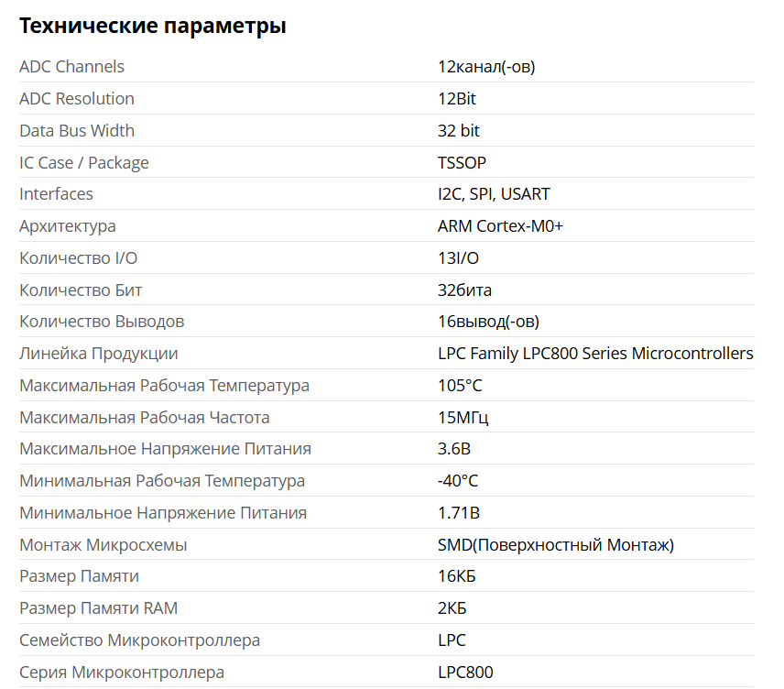The width and height of the screenshot is (784, 689).
Task: Select the "32бита" value text
Action: coord(464,290)
